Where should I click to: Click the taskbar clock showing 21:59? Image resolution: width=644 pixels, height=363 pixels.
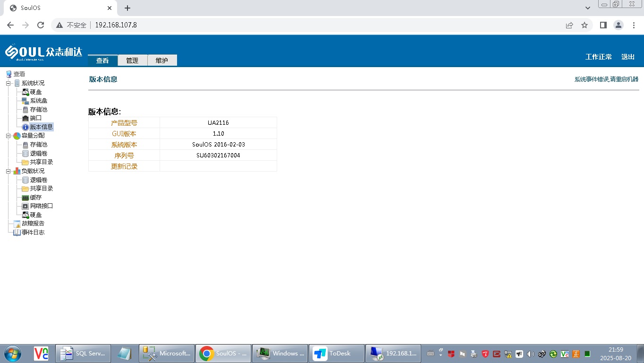(616, 350)
